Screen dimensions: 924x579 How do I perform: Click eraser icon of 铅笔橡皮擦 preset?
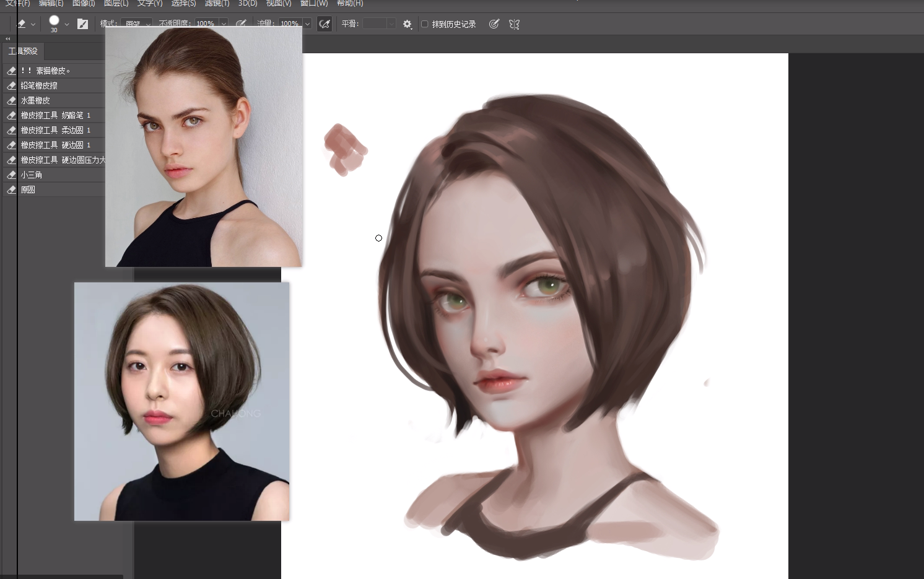(11, 85)
